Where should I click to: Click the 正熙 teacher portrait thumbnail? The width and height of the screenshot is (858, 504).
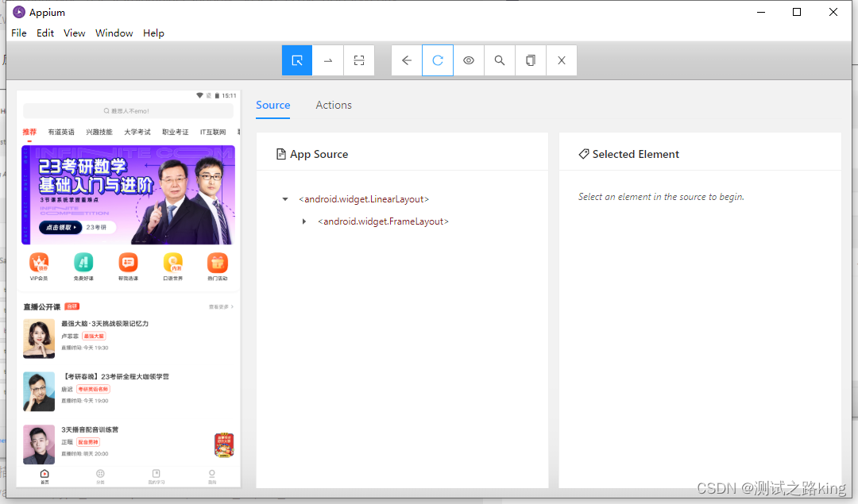click(39, 444)
